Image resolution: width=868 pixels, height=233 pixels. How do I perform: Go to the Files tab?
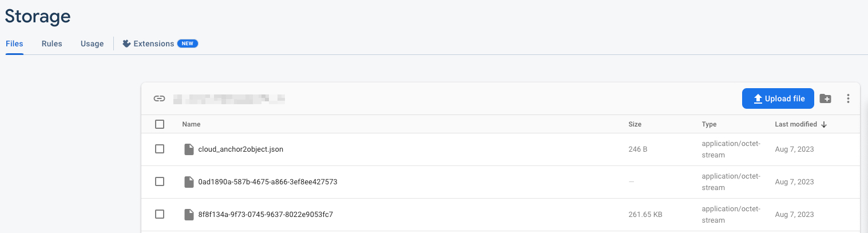(14, 44)
